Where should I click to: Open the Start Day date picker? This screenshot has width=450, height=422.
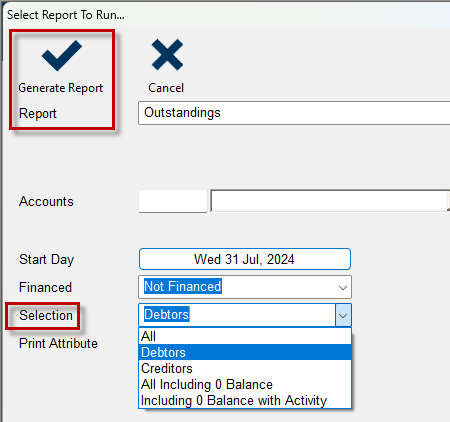(245, 259)
